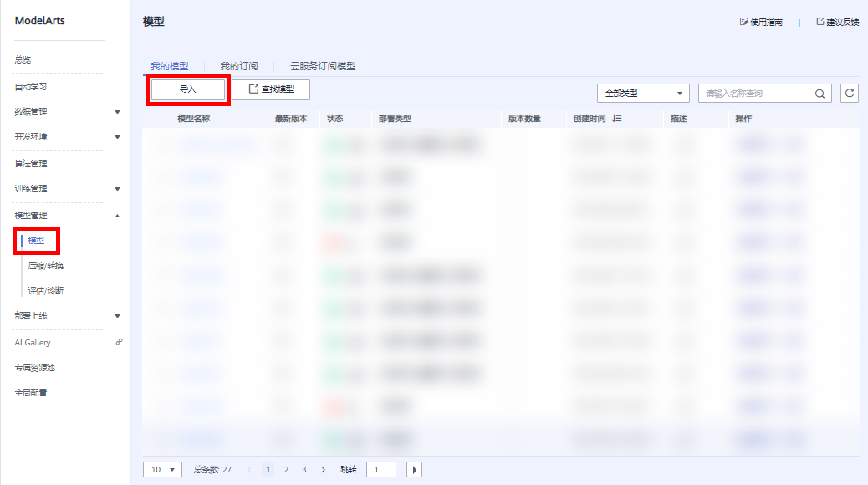The height and width of the screenshot is (485, 868).
Task: Click the 导入 button to import a model
Action: pyautogui.click(x=187, y=89)
